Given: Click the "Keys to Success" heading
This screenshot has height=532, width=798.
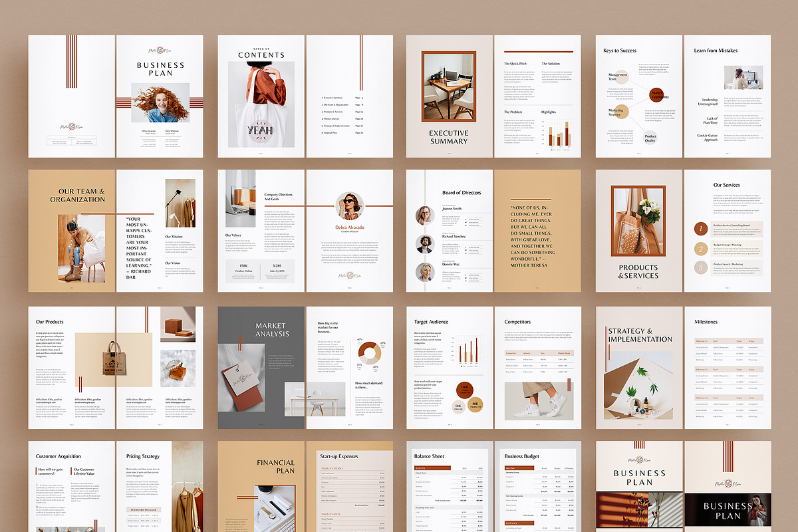Looking at the screenshot, I should pos(620,51).
